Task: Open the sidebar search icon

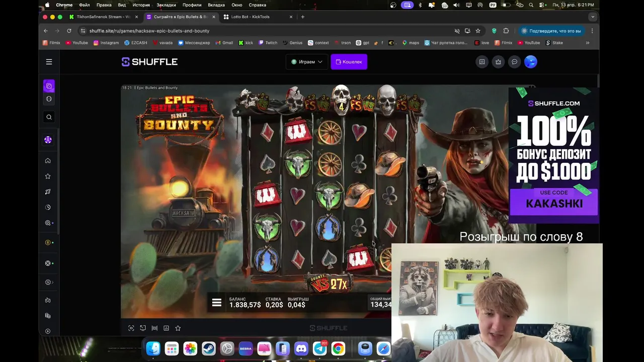Action: pos(49,117)
